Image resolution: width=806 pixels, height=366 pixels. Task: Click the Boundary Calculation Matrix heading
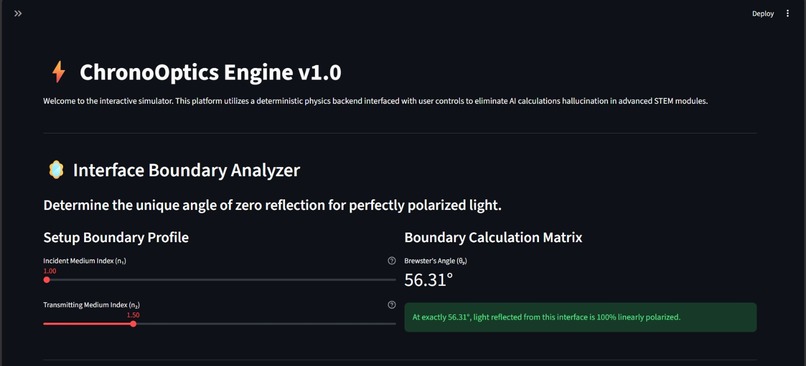click(493, 237)
